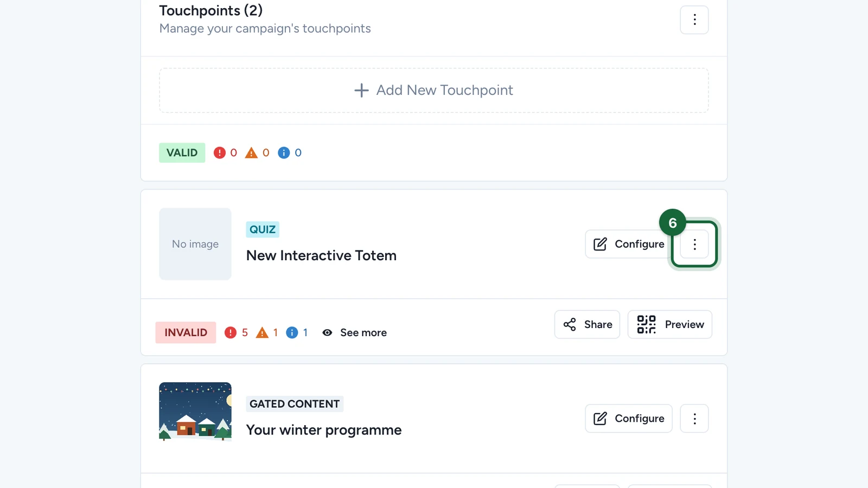Share the New Interactive Totem touchpoint

[587, 324]
